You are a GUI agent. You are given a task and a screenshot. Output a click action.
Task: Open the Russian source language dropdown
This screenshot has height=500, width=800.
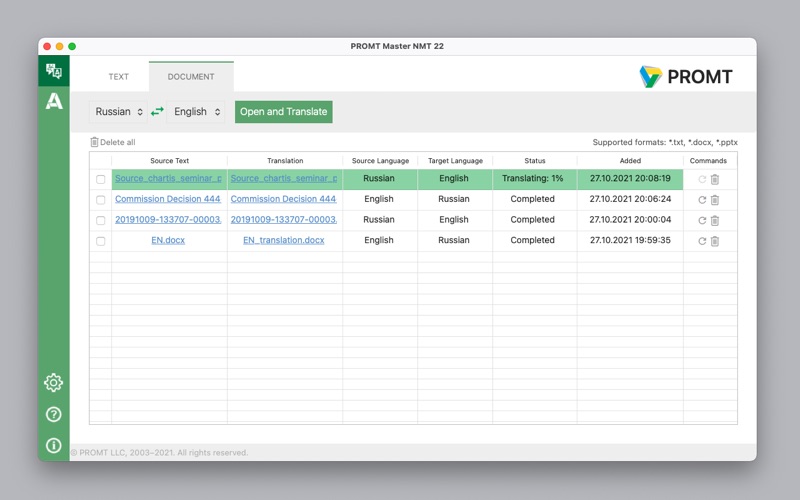(x=118, y=112)
